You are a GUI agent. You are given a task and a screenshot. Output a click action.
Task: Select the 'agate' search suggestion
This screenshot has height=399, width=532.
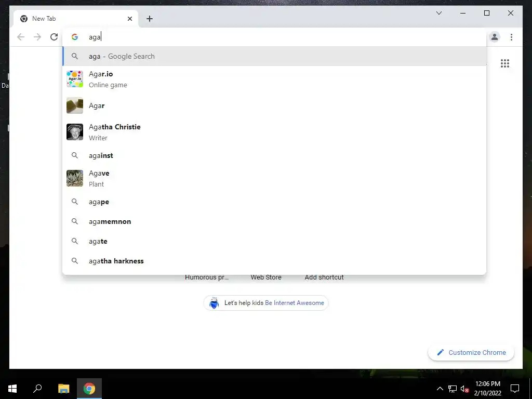tap(274, 241)
